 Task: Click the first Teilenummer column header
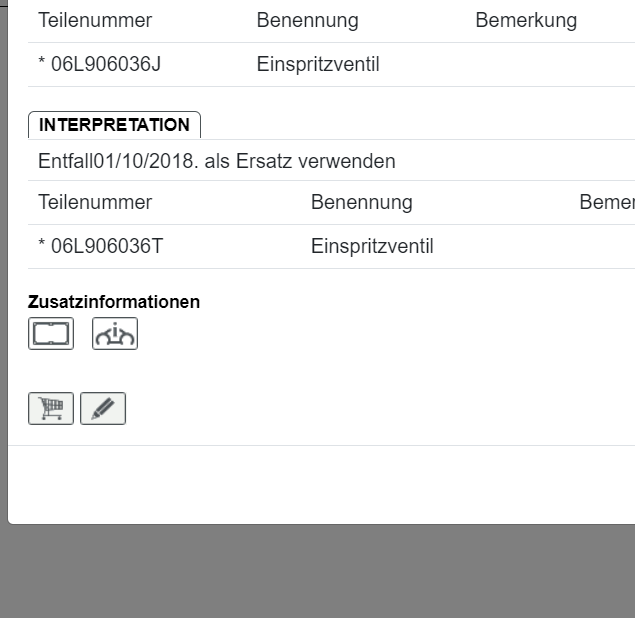coord(95,20)
